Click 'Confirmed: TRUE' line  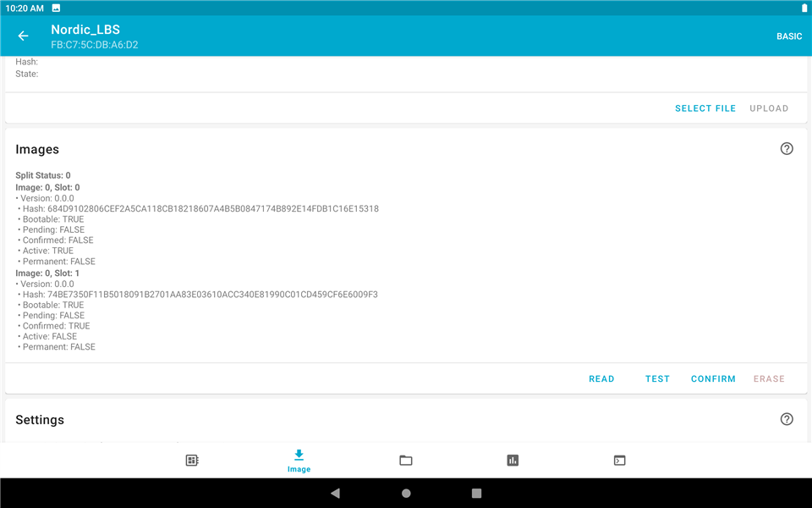[56, 326]
